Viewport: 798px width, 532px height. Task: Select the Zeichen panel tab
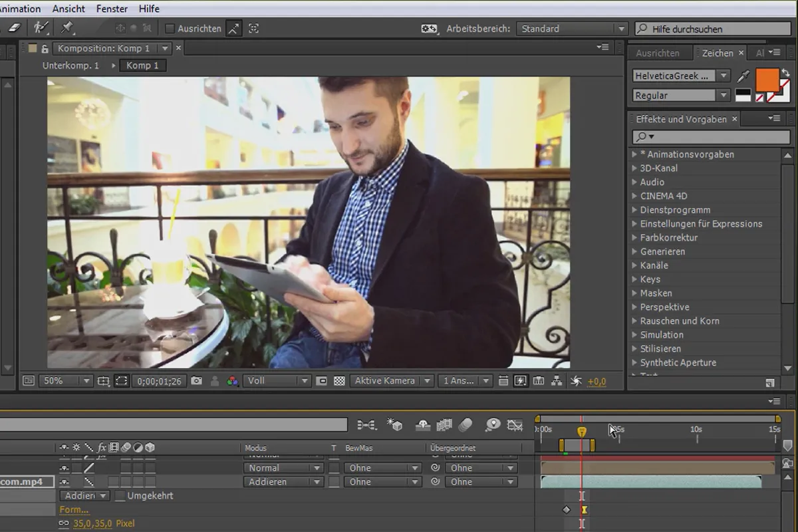pos(718,53)
